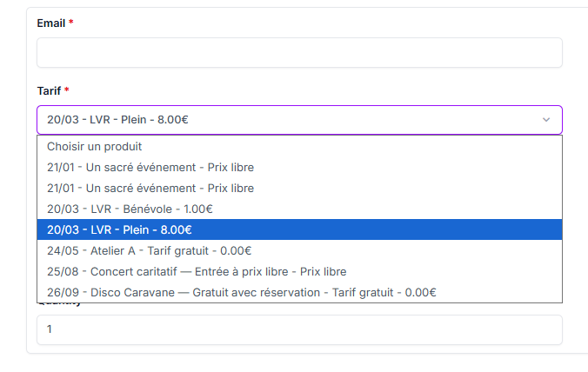588x372 pixels.
Task: Choose 'Disco Caravane — Gratuit avec réservation' option
Action: coord(242,293)
